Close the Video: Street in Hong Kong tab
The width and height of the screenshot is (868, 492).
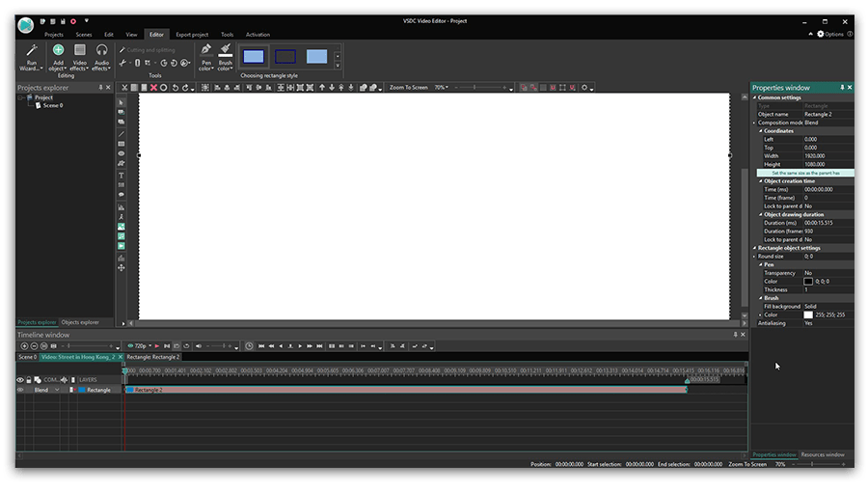click(121, 357)
